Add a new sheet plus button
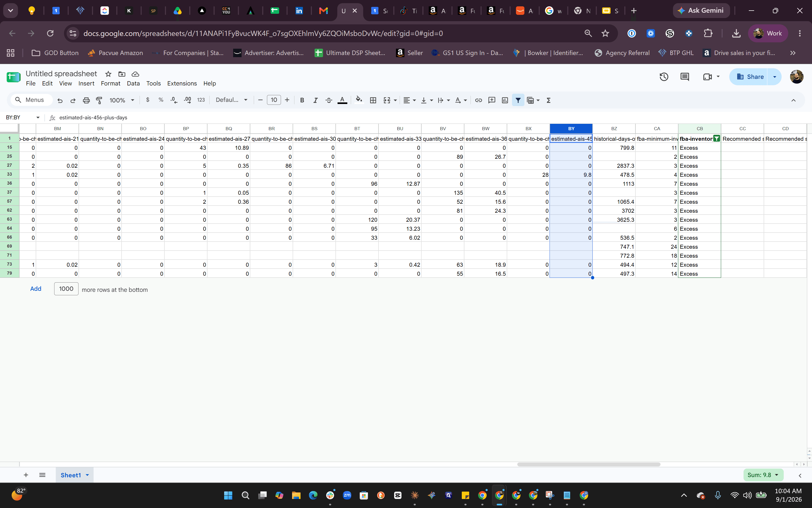812x508 pixels. pyautogui.click(x=26, y=475)
